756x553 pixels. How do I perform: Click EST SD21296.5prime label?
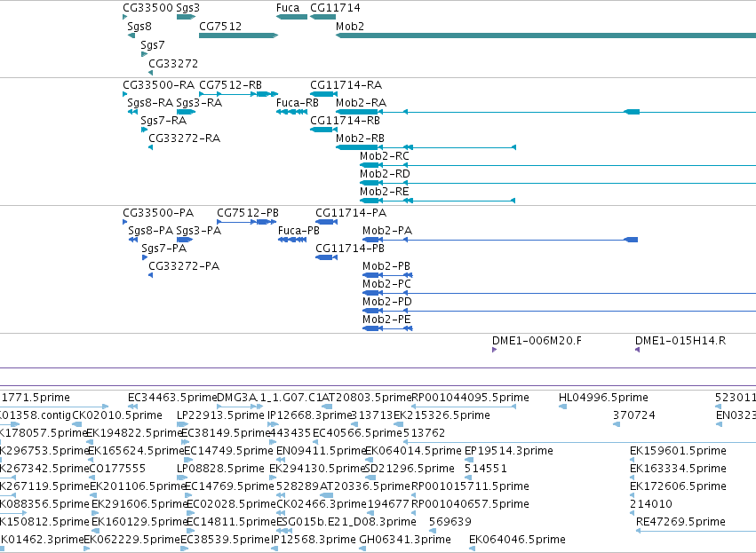[x=410, y=470]
